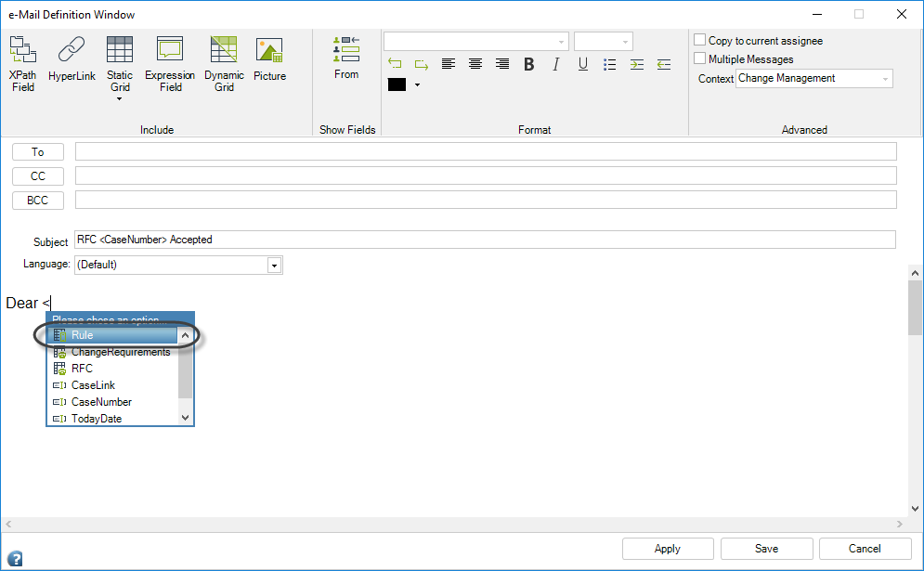Select CaseLink option
924x571 pixels.
tap(114, 385)
